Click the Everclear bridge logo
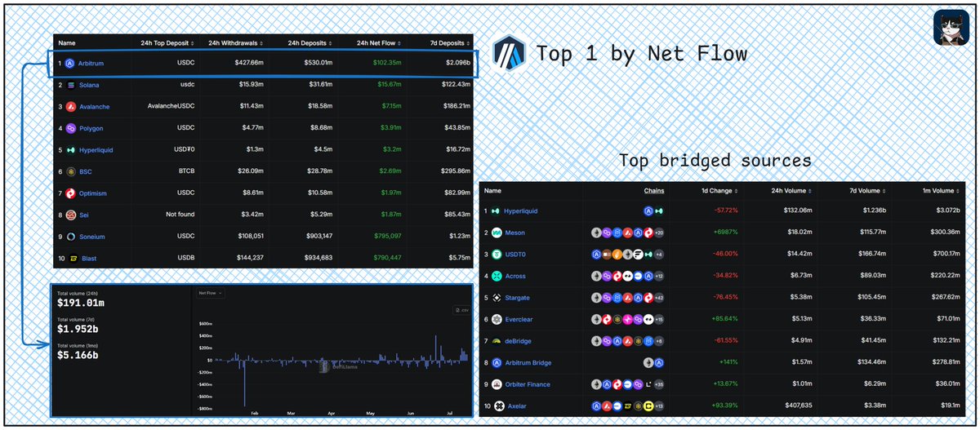 click(x=497, y=319)
